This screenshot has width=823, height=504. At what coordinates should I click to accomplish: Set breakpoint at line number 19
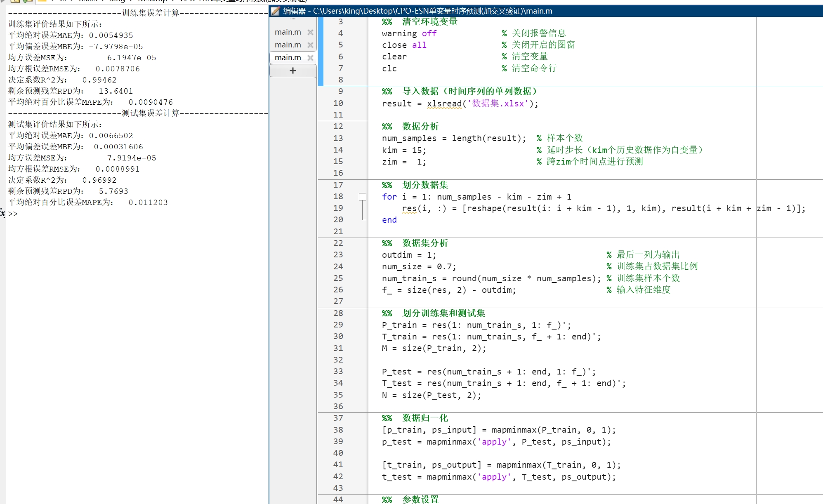pos(338,208)
